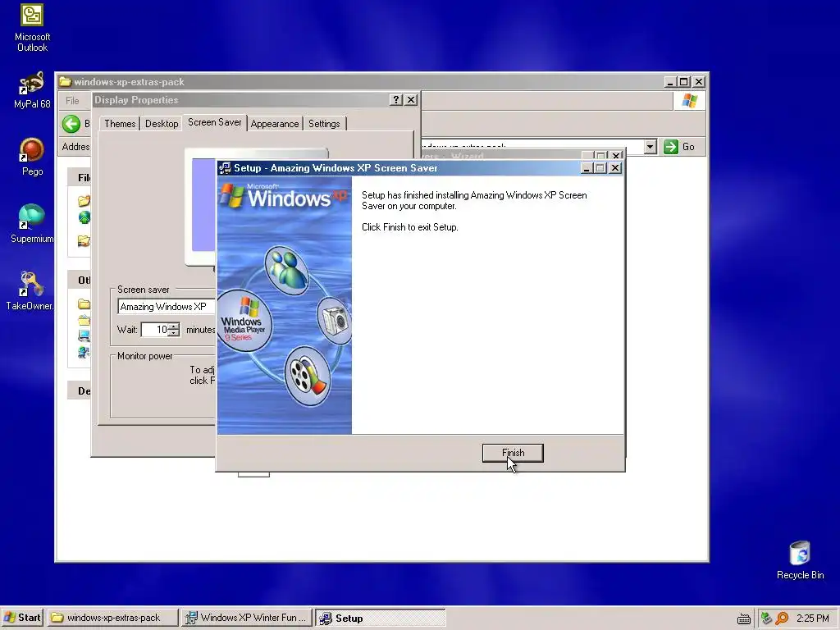Click the green Go arrow button
840x630 pixels.
(x=671, y=146)
